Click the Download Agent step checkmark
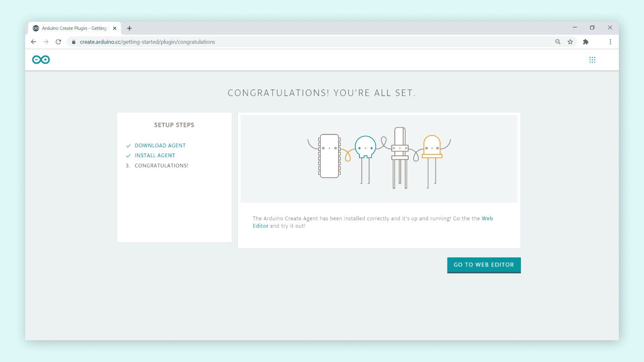 click(128, 146)
